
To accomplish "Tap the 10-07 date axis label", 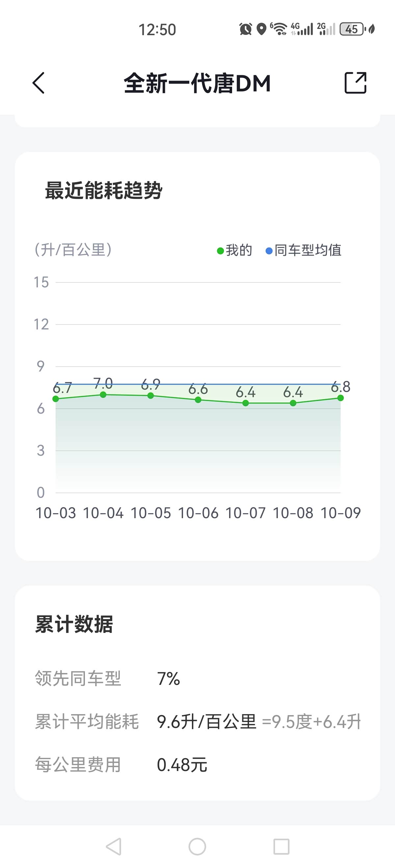I will point(246,513).
